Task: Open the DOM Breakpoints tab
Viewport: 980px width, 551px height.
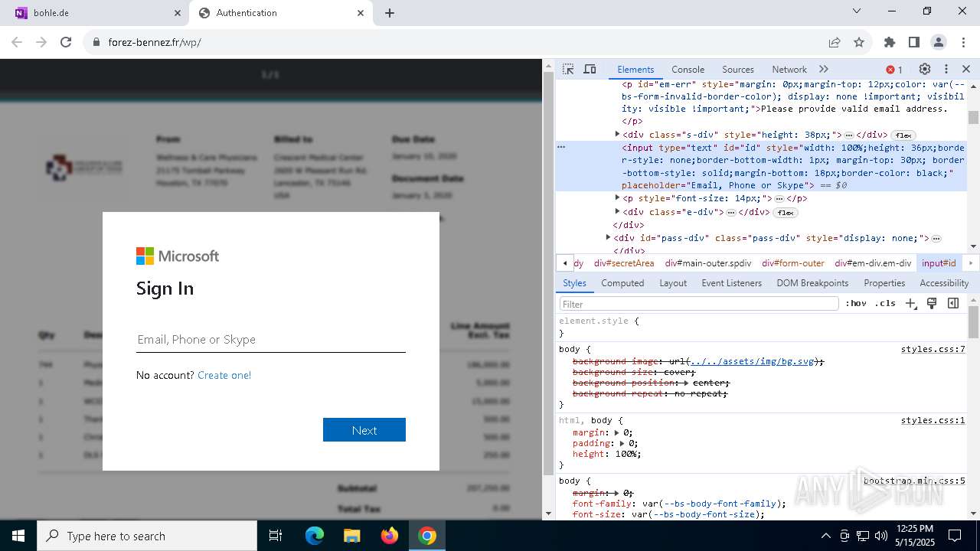Action: point(812,283)
